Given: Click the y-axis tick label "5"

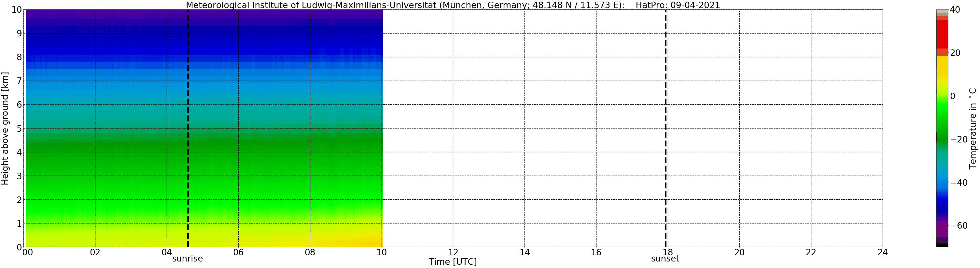Looking at the screenshot, I should pyautogui.click(x=20, y=128).
